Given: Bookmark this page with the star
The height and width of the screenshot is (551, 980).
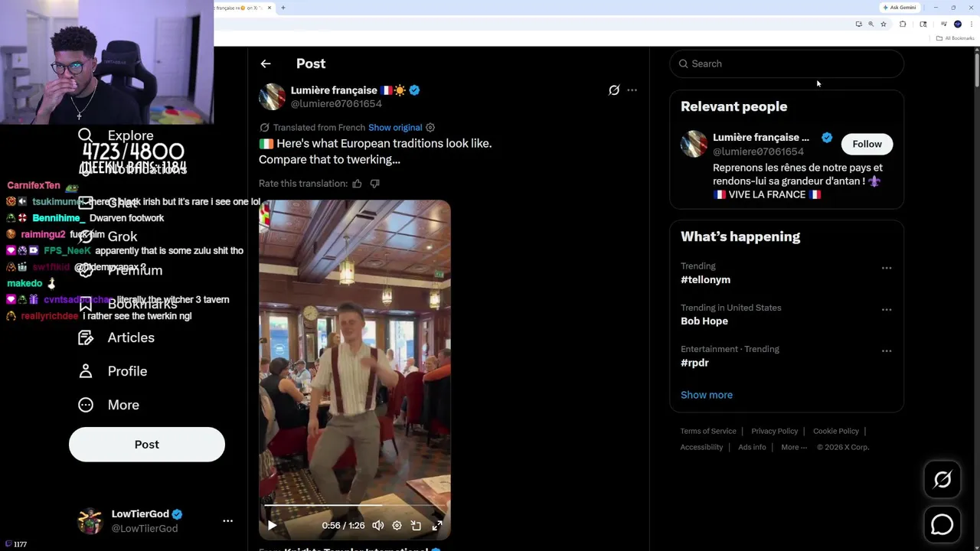Looking at the screenshot, I should (x=884, y=24).
